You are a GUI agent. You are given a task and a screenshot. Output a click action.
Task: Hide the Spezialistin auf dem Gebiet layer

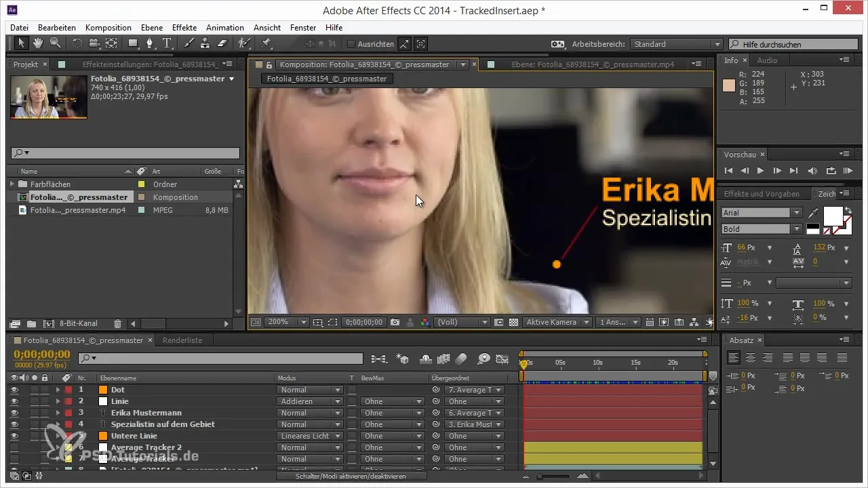pyautogui.click(x=15, y=424)
